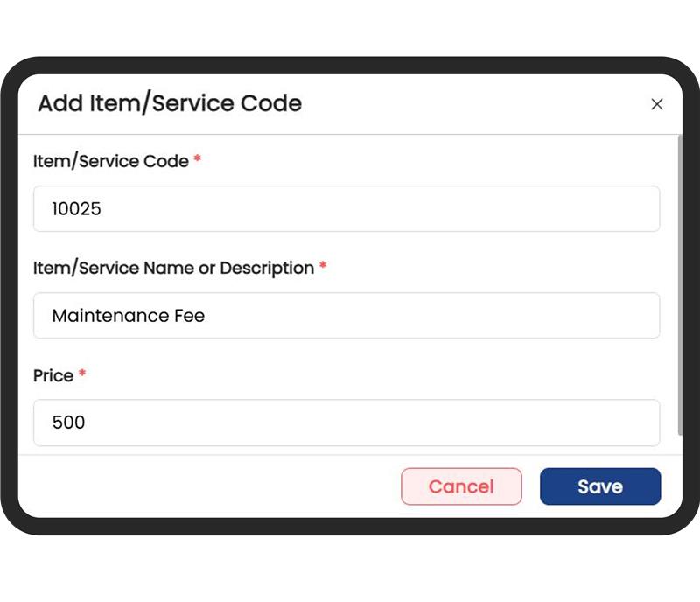Screen dimensions: 700x602
Task: Close the Add Item/Service Code dialog
Action: point(657,104)
